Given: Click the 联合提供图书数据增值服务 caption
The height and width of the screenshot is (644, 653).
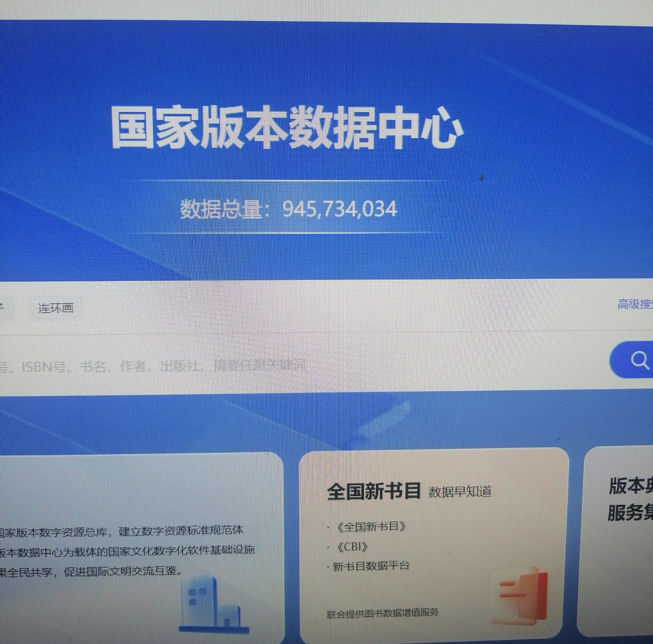Looking at the screenshot, I should coord(382,613).
